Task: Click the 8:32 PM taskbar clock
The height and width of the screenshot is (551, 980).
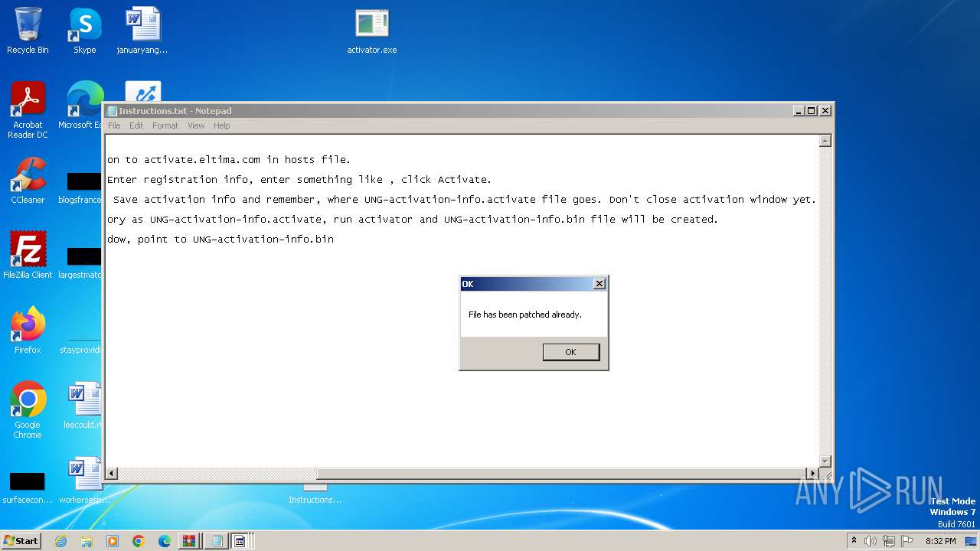Action: (940, 541)
